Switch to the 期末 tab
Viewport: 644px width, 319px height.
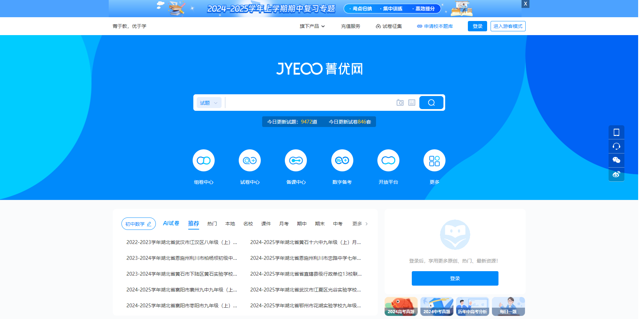pyautogui.click(x=320, y=224)
